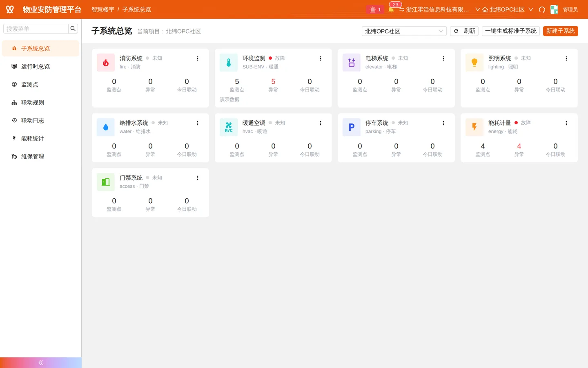Click the search magnifier icon in the sidebar
This screenshot has width=588, height=368.
[x=73, y=29]
